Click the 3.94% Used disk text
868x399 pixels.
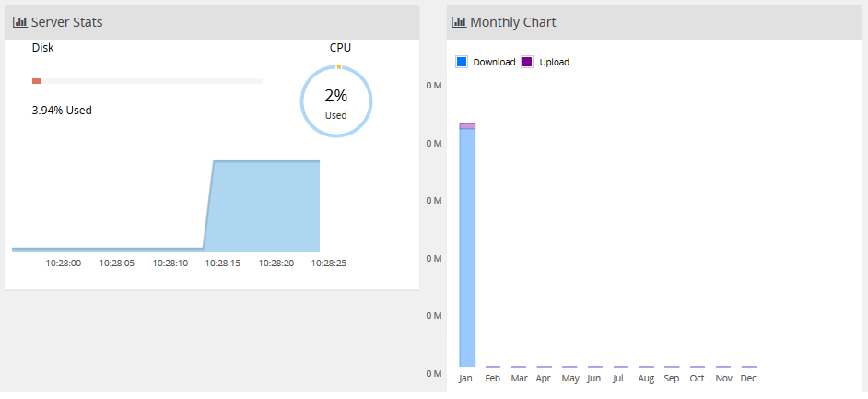tap(62, 111)
